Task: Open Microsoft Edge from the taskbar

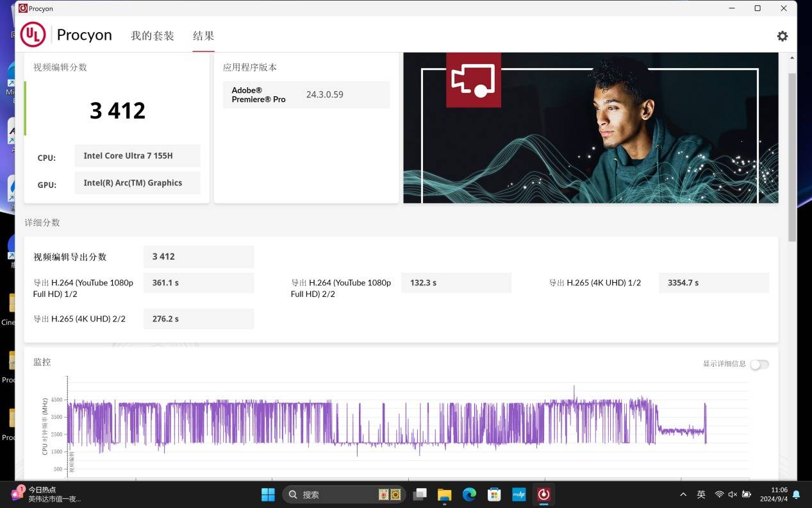Action: click(469, 495)
